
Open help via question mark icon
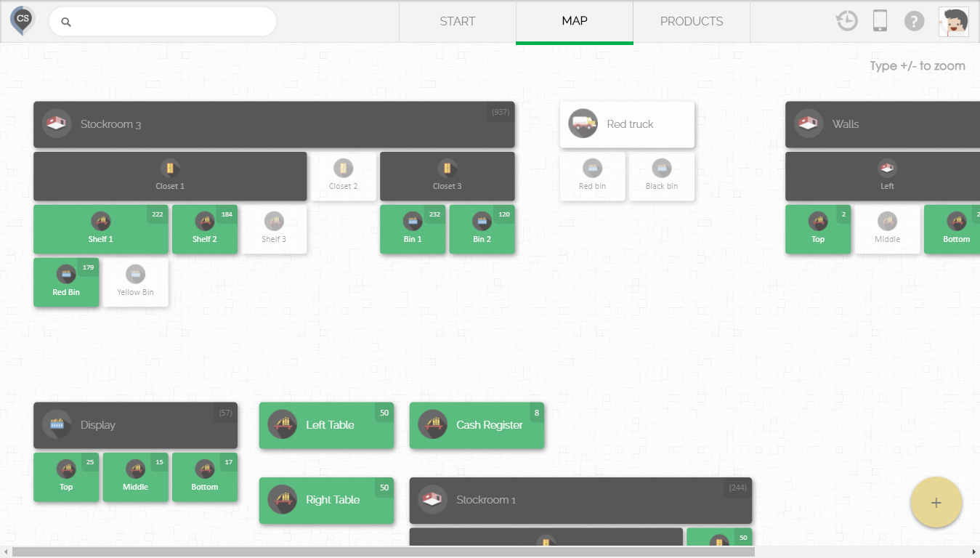click(914, 21)
